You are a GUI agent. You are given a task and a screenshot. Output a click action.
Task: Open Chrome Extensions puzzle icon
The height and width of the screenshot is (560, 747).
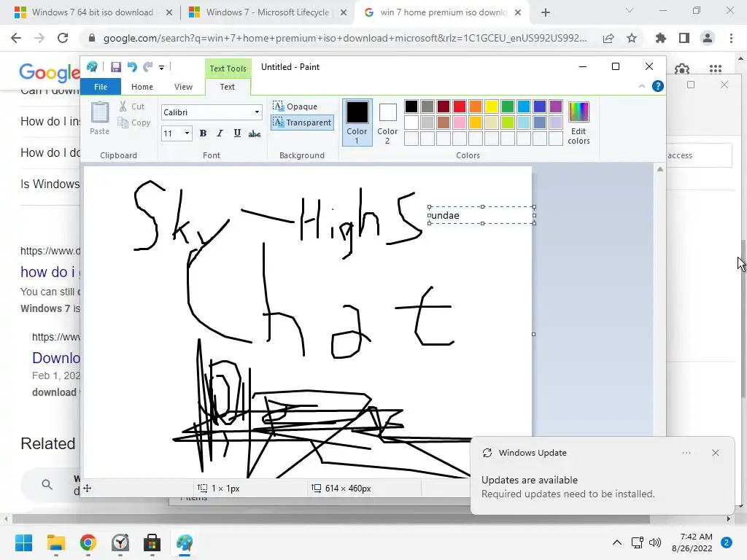pos(661,38)
